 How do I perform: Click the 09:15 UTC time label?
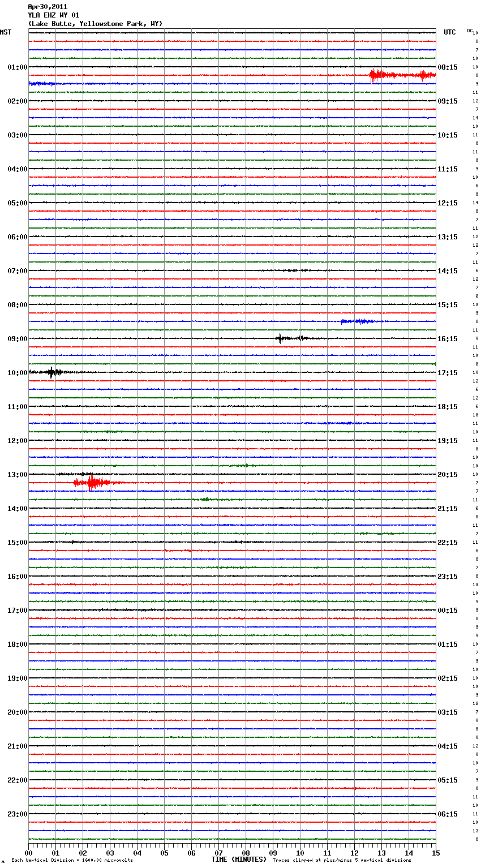point(448,101)
